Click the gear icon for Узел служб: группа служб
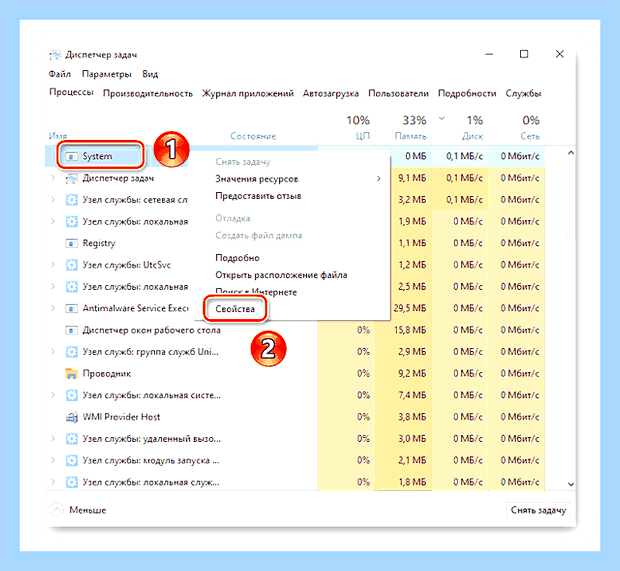Image resolution: width=620 pixels, height=571 pixels. 71,352
